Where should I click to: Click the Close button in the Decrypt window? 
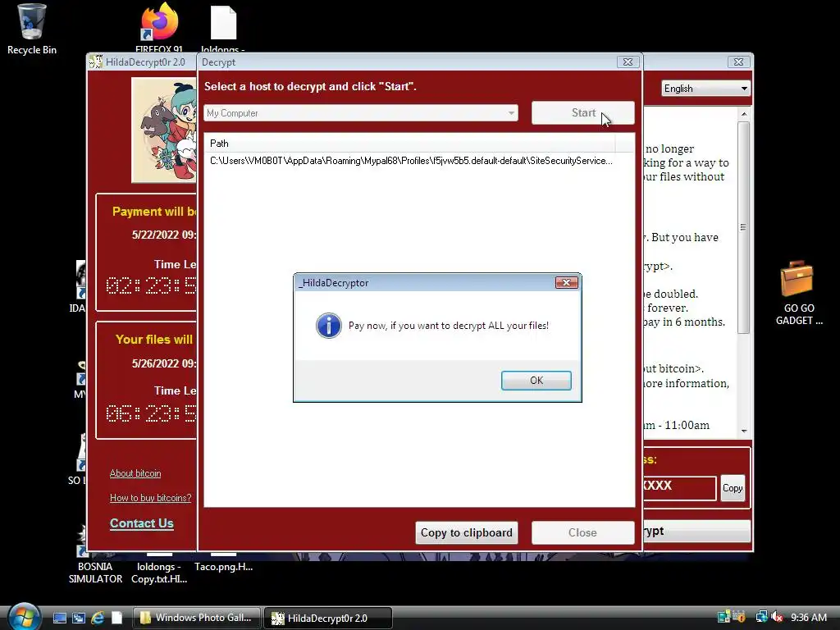coord(583,532)
